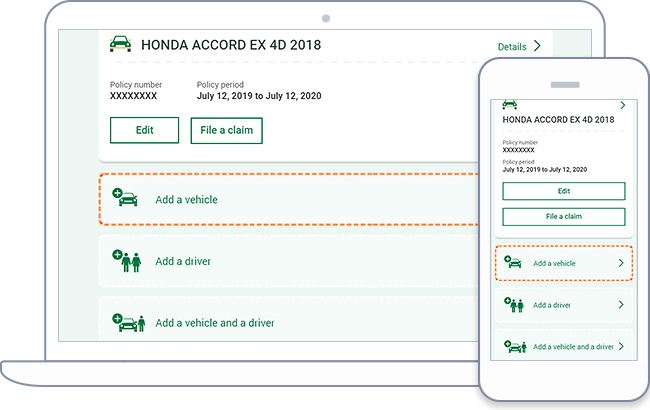Open Details link on laptop policy card

[512, 47]
